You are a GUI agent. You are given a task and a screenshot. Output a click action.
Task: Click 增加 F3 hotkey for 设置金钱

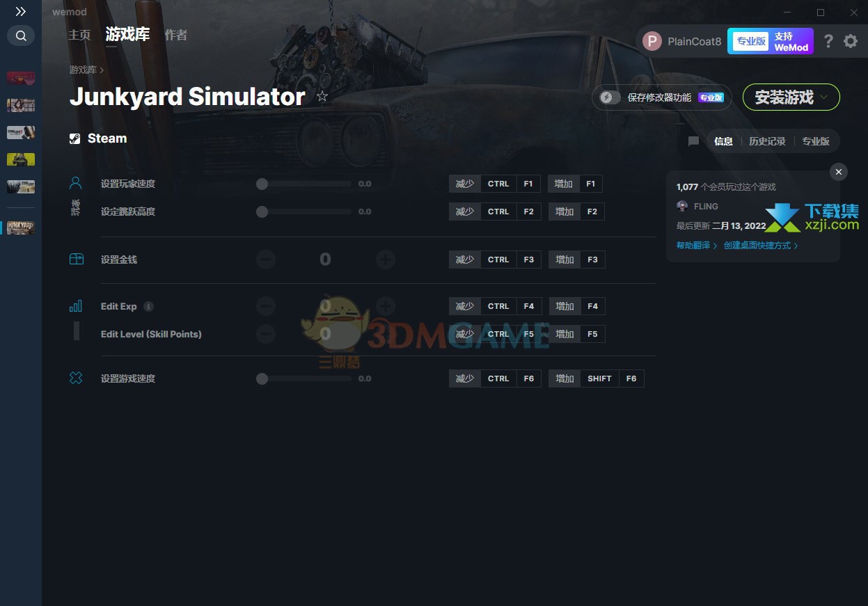[577, 260]
